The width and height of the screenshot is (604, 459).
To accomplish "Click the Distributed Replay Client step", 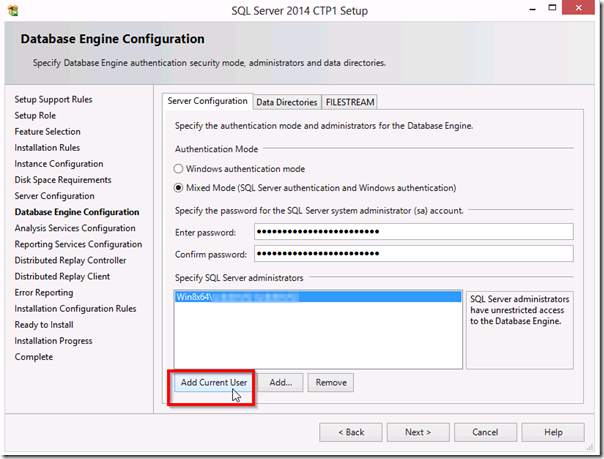I will point(62,277).
